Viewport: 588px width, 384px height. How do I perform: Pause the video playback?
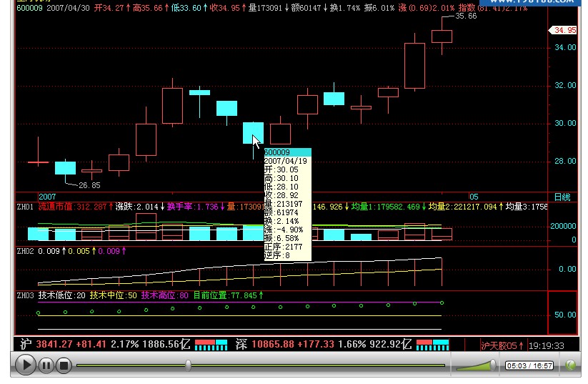[45, 365]
